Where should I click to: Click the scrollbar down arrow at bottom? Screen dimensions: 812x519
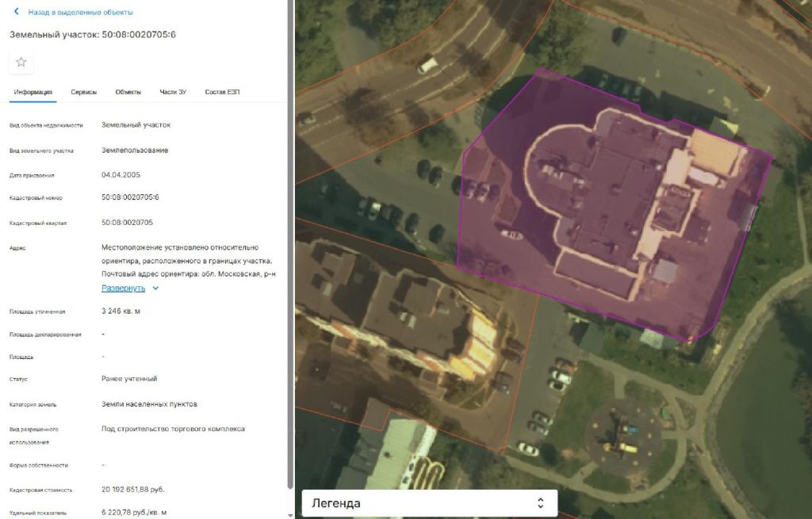tap(290, 515)
